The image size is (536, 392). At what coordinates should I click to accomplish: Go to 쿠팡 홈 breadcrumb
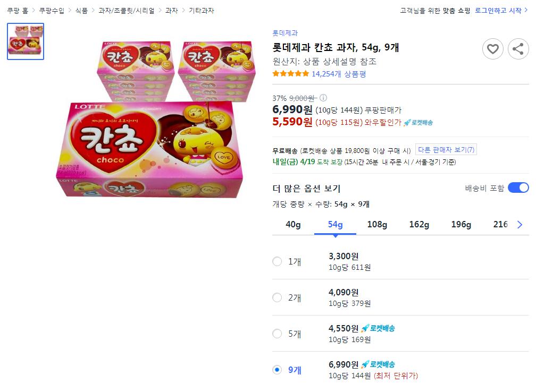[18, 11]
